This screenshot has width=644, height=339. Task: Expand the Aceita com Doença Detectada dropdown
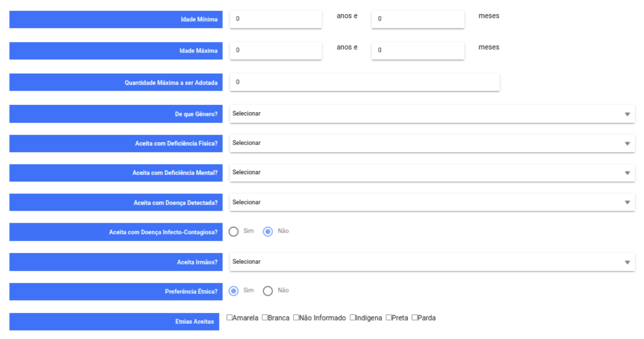tap(428, 202)
